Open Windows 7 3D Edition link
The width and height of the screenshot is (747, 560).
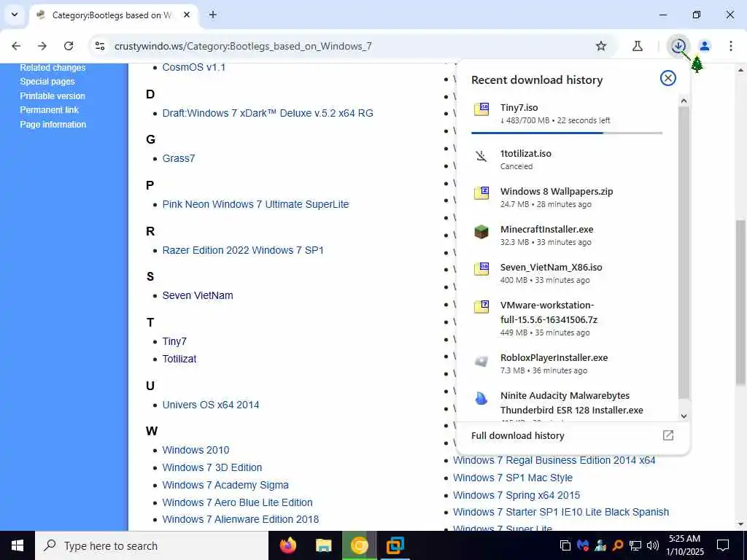[212, 467]
